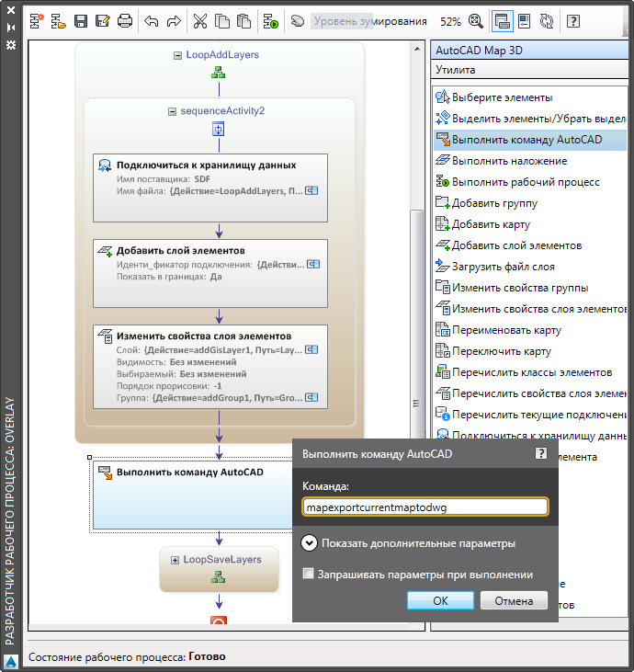Image resolution: width=634 pixels, height=672 pixels.
Task: Select Выполнить команду AutoCAD workflow block
Action: [x=193, y=495]
